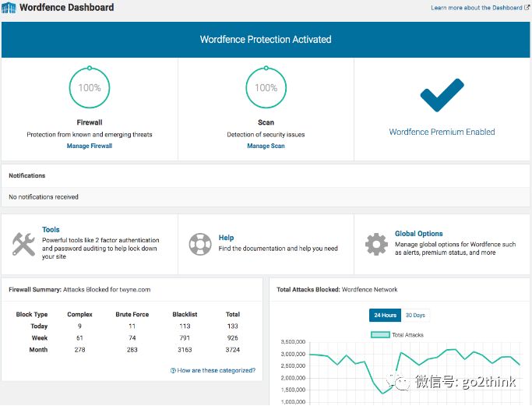Screen dimensions: 532x406
Task: Open the Manage Firewall link
Action: (x=90, y=146)
